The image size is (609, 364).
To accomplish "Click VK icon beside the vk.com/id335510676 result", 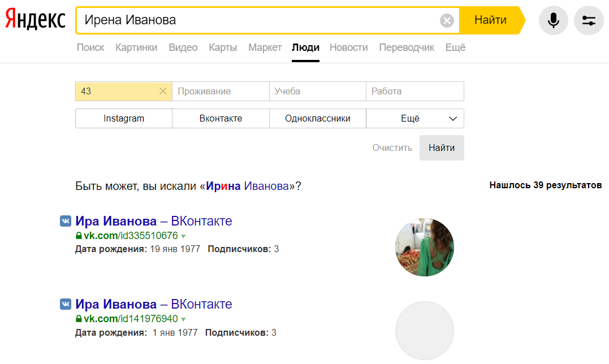I will (x=66, y=221).
